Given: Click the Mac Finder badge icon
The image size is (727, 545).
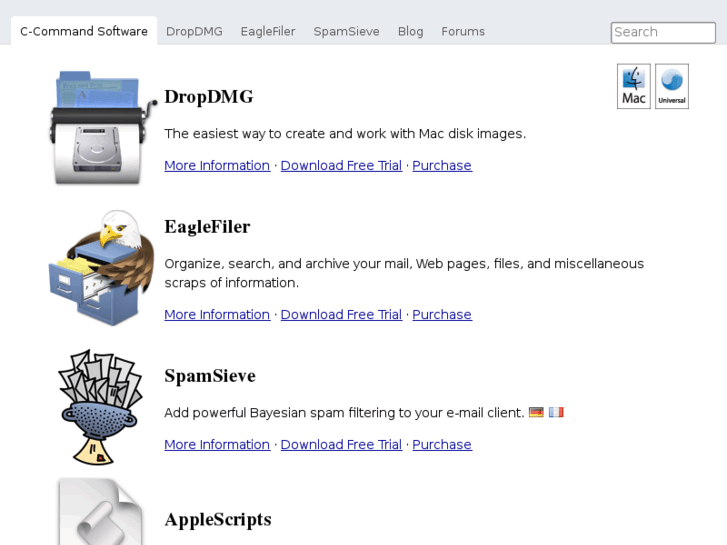Looking at the screenshot, I should (634, 86).
